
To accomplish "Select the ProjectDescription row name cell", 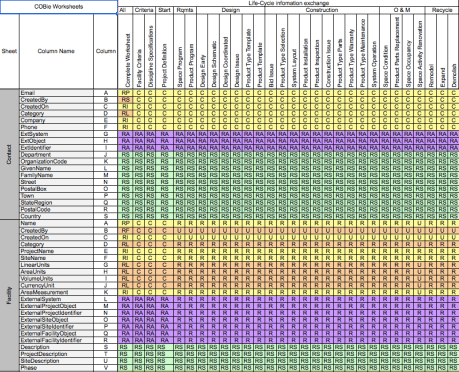I will (56, 354).
